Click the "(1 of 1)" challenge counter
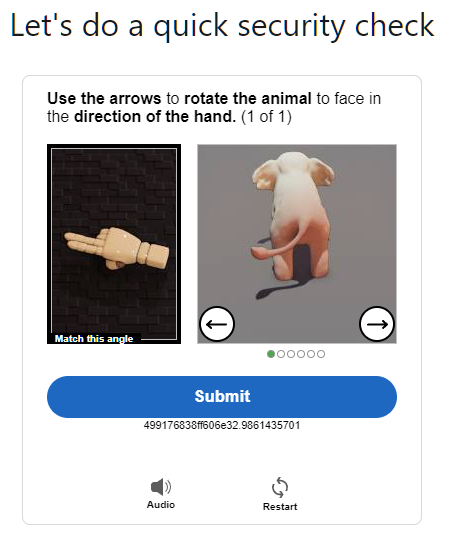The height and width of the screenshot is (544, 452). coord(266,117)
